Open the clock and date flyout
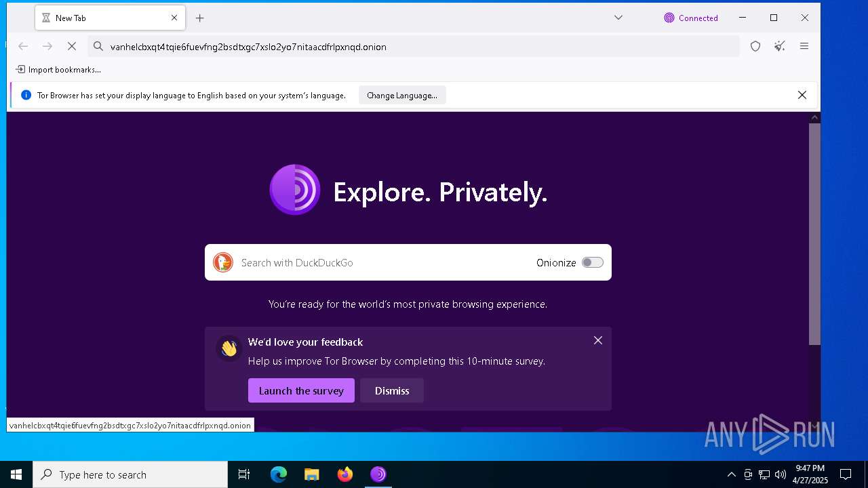Image resolution: width=868 pixels, height=488 pixels. pyautogui.click(x=810, y=474)
